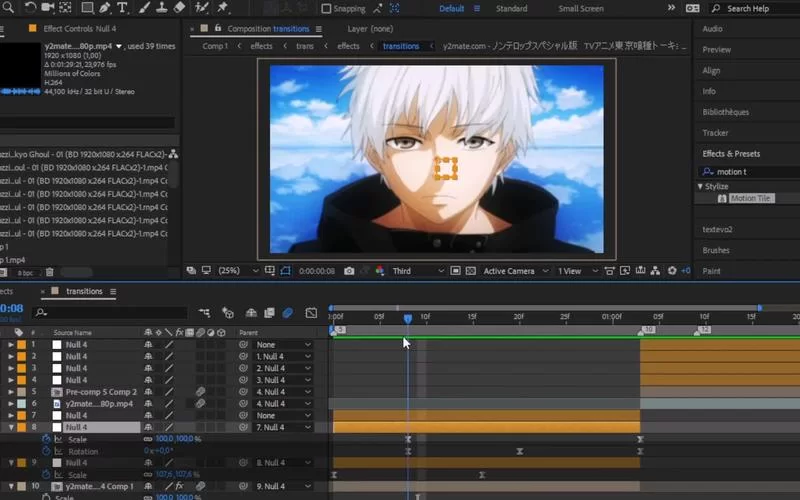800x500 pixels.
Task: Open the Tracker panel
Action: tap(715, 133)
